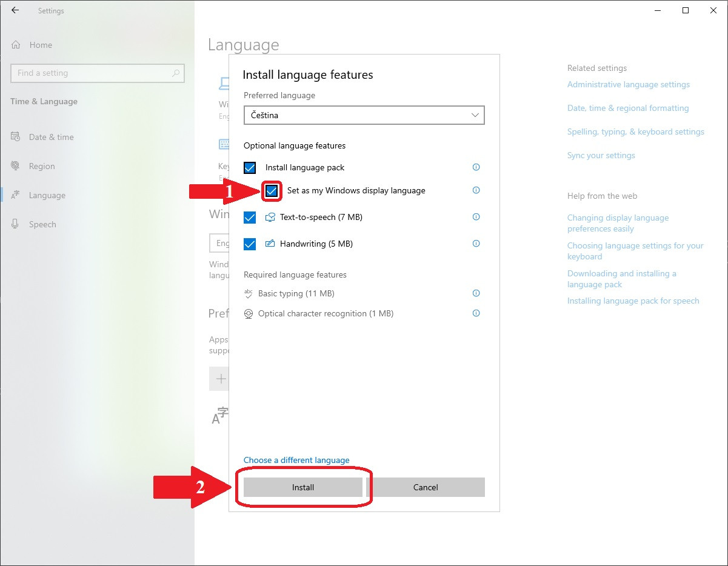Viewport: 728px width, 566px height.
Task: Show info for Set as Windows display language
Action: tap(476, 190)
